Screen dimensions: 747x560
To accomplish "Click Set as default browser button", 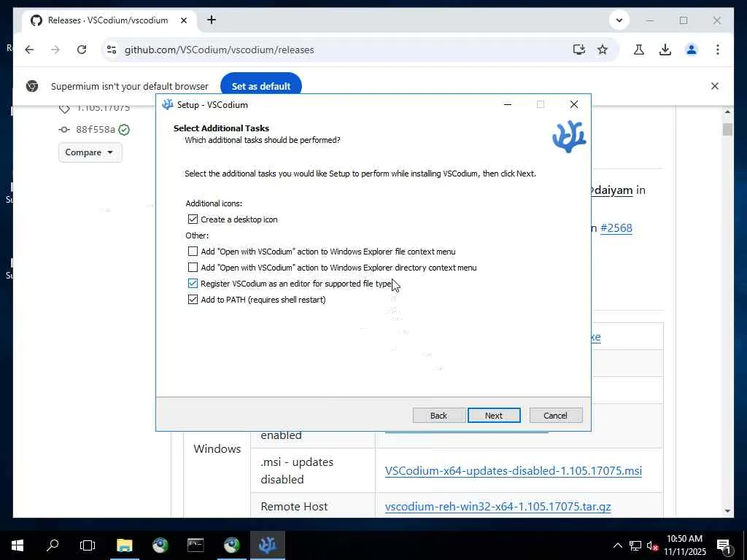I will [261, 86].
